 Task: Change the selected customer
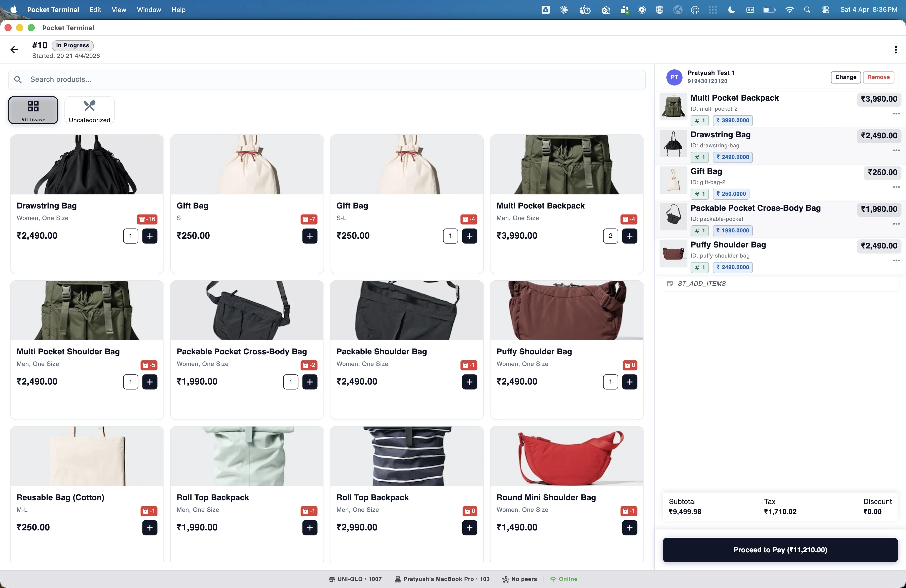tap(845, 77)
